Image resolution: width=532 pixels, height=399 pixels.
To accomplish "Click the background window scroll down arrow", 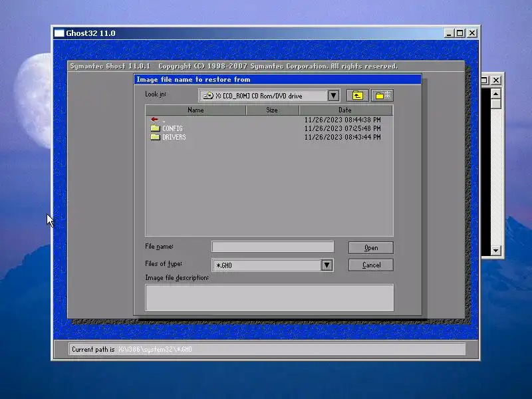I will (495, 251).
